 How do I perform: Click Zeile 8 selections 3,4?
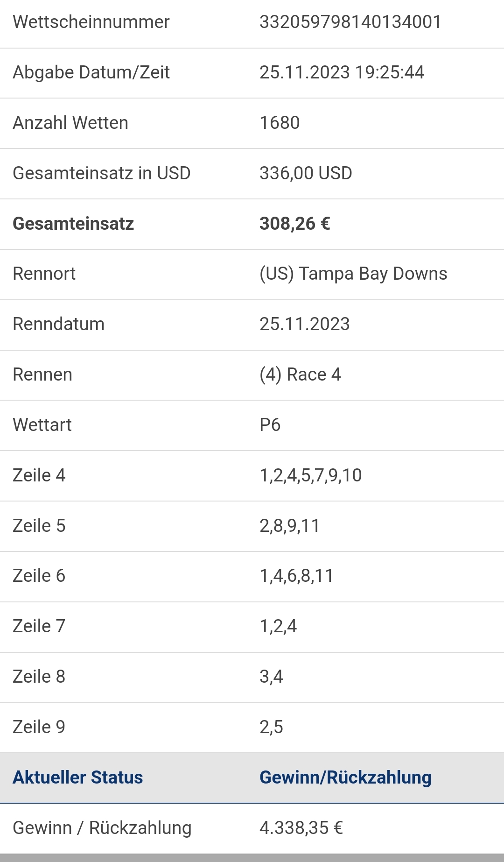click(x=271, y=677)
